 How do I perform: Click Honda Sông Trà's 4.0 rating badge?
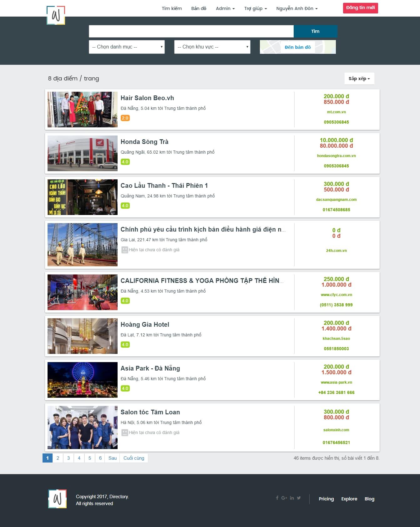[x=125, y=162]
